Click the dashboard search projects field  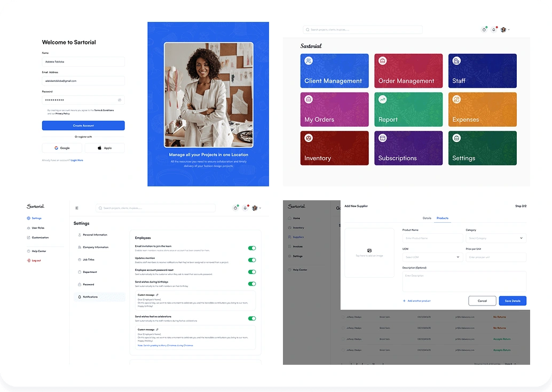click(x=362, y=29)
